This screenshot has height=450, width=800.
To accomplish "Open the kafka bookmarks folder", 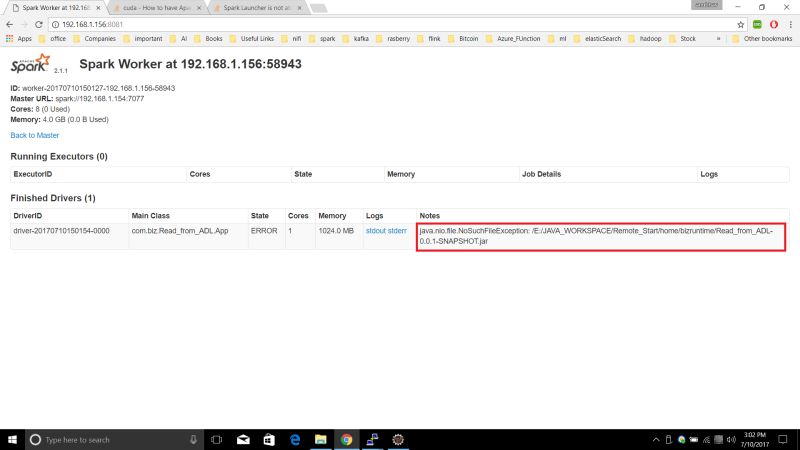I will click(x=356, y=39).
